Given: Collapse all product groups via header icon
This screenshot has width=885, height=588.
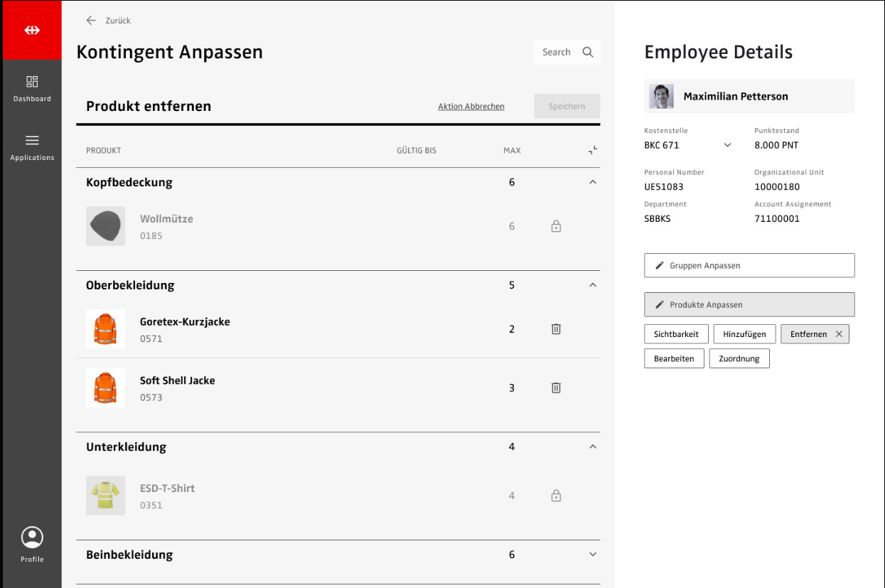Looking at the screenshot, I should pos(593,150).
